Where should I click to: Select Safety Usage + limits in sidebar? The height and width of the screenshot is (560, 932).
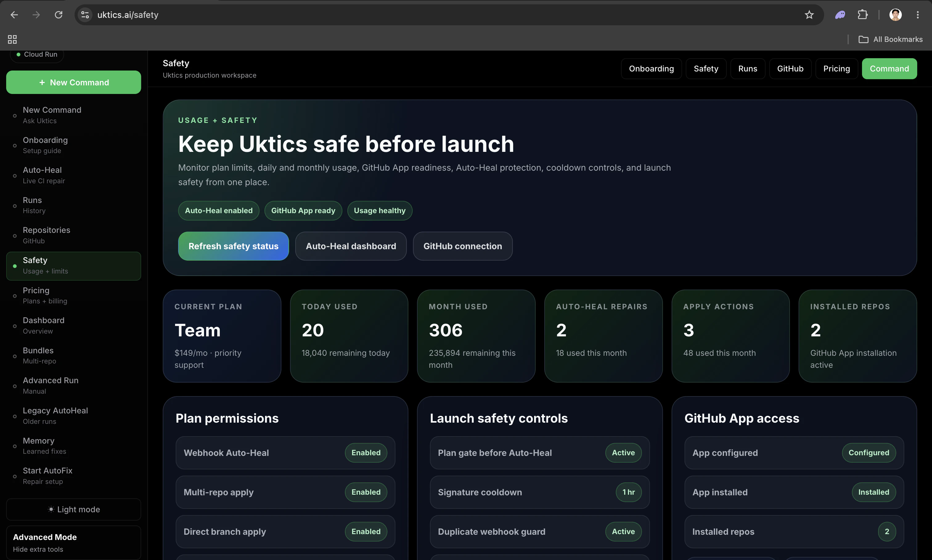pyautogui.click(x=74, y=266)
